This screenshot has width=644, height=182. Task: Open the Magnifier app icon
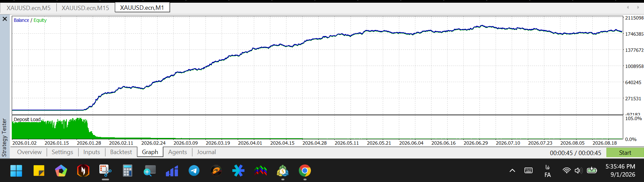(x=150, y=171)
